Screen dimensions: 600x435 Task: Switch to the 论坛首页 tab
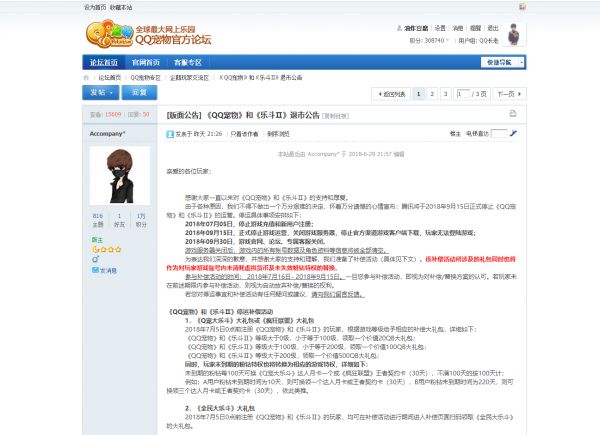pyautogui.click(x=103, y=62)
